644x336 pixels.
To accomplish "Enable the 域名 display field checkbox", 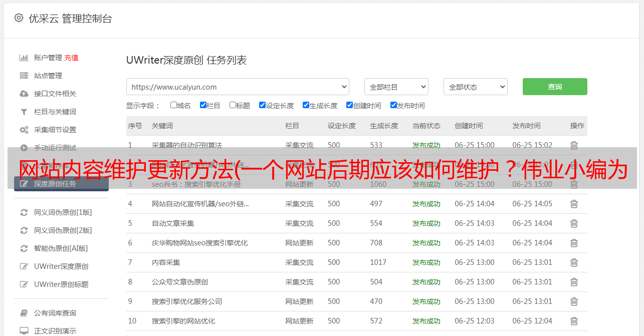I will [173, 105].
